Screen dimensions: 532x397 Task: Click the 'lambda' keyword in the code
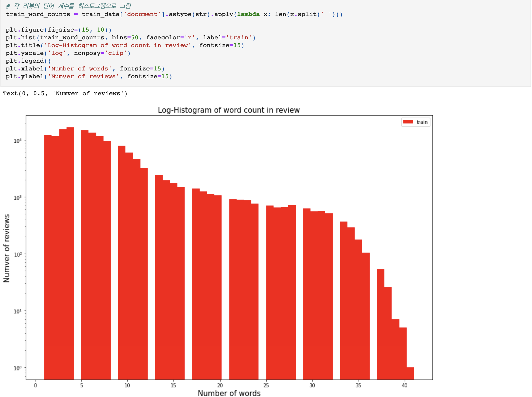(x=248, y=14)
